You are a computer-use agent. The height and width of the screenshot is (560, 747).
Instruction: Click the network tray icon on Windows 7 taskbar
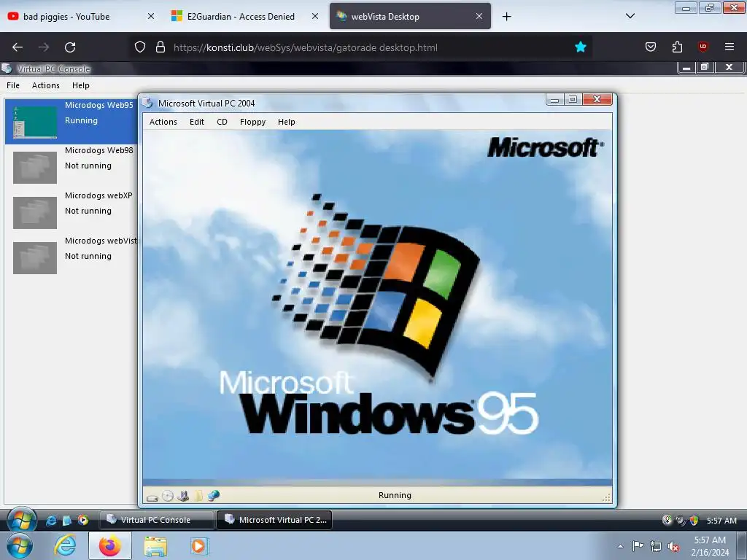tap(656, 546)
